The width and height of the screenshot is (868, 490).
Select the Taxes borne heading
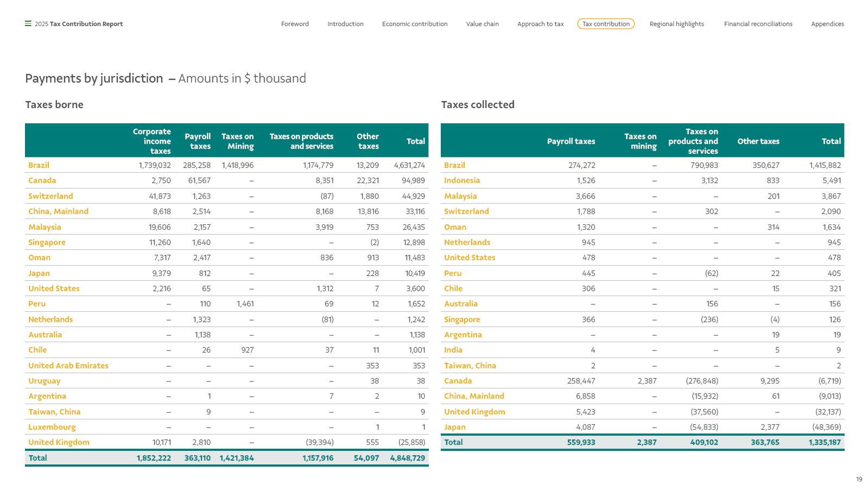(54, 104)
